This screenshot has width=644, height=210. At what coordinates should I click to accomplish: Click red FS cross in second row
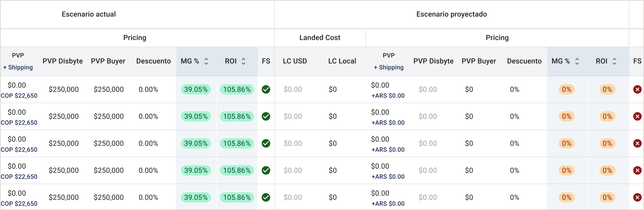[637, 116]
